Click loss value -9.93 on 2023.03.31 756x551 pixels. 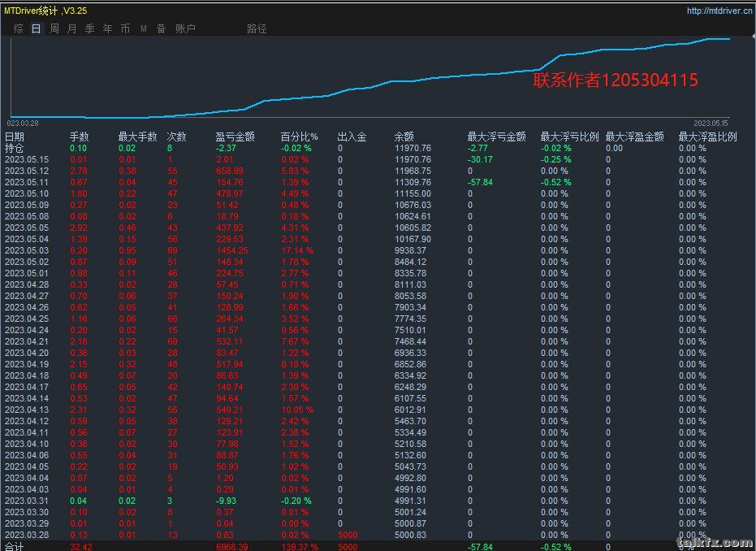tap(226, 501)
